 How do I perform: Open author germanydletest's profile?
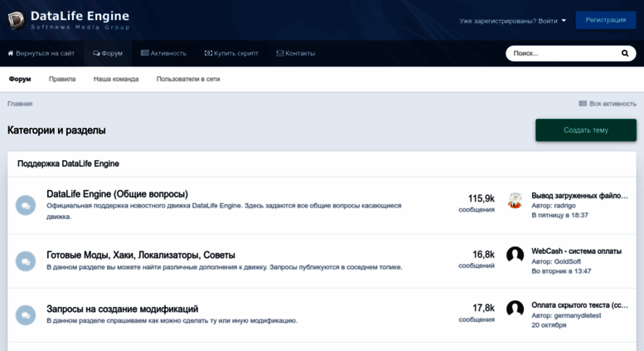578,315
